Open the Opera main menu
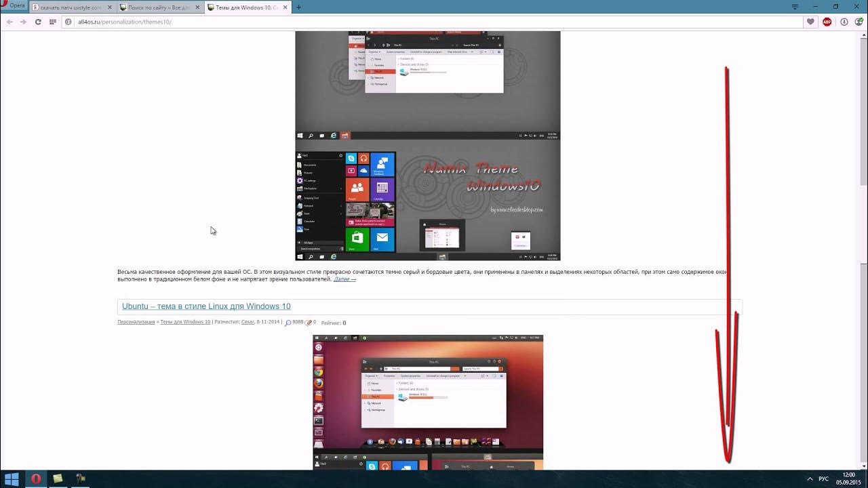The height and width of the screenshot is (488, 868). pos(14,5)
